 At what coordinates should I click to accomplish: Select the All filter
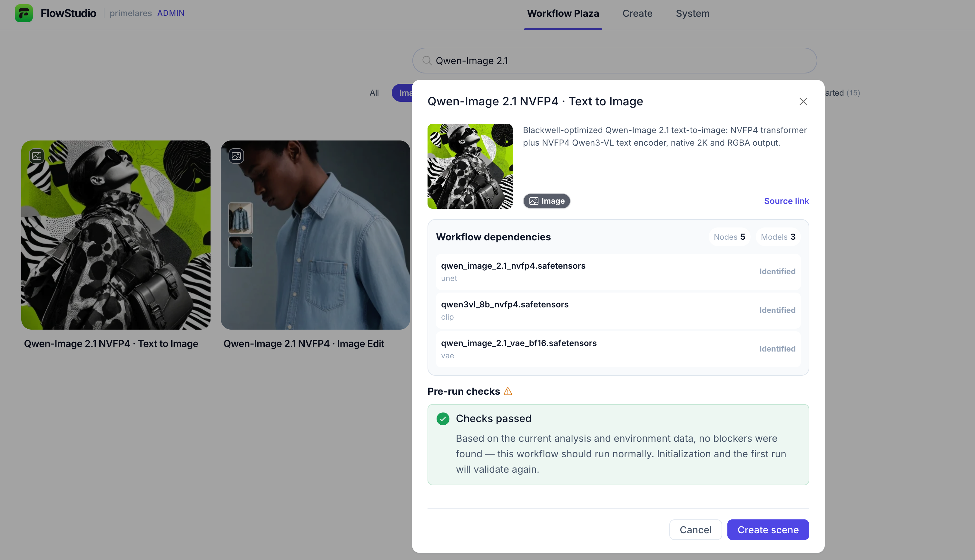[x=374, y=93]
